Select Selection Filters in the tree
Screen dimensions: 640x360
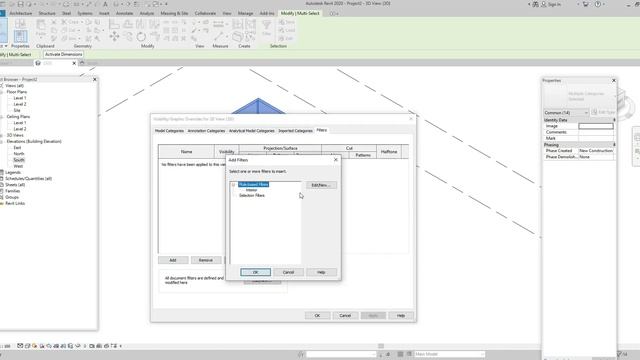252,196
